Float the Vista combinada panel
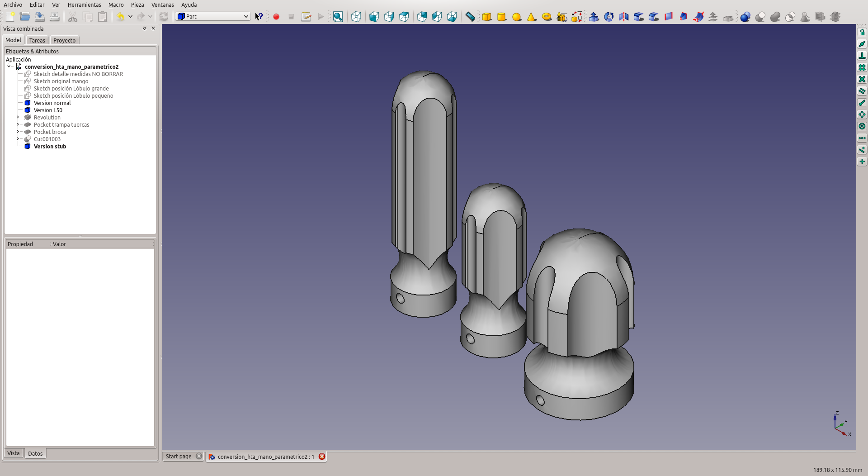 click(145, 29)
